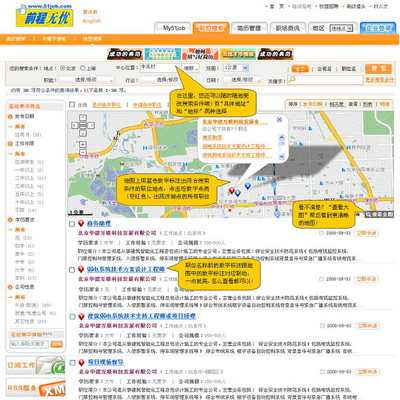Click the red pin beside 商务助理

[x=81, y=223]
